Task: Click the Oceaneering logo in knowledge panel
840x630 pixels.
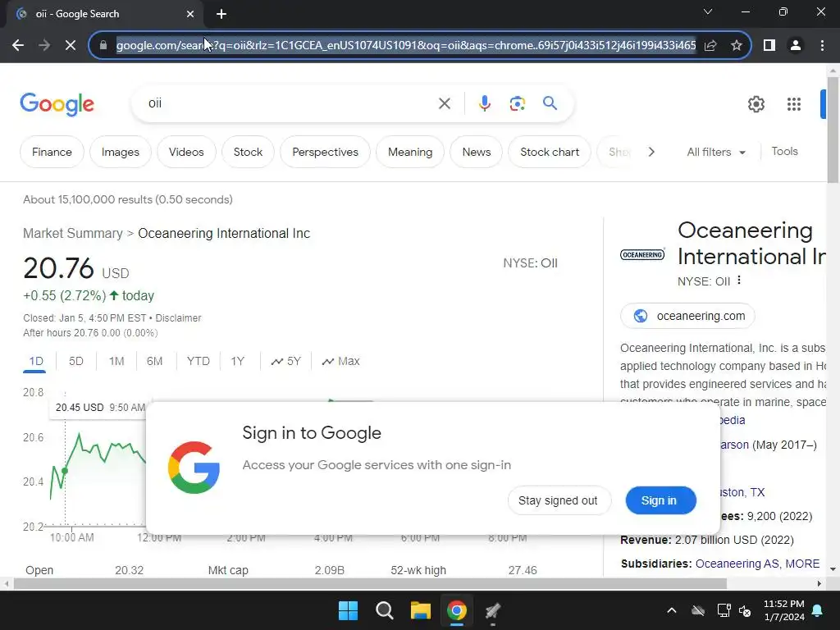Action: [642, 254]
